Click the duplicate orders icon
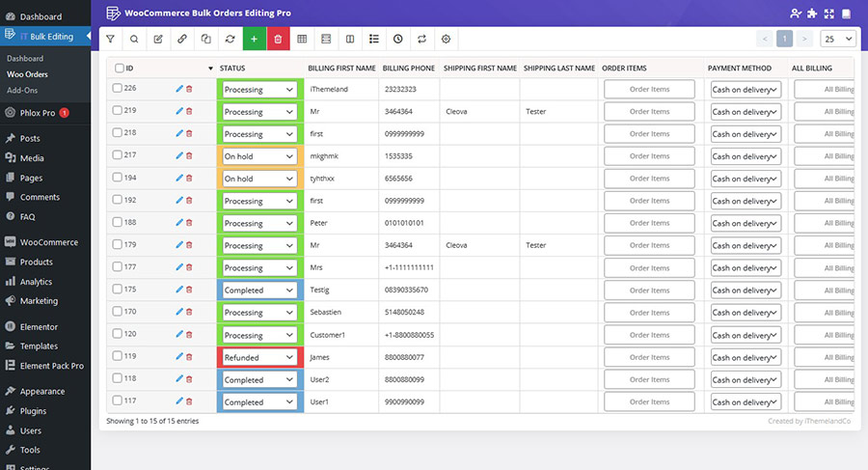The height and width of the screenshot is (470, 868). pos(206,39)
